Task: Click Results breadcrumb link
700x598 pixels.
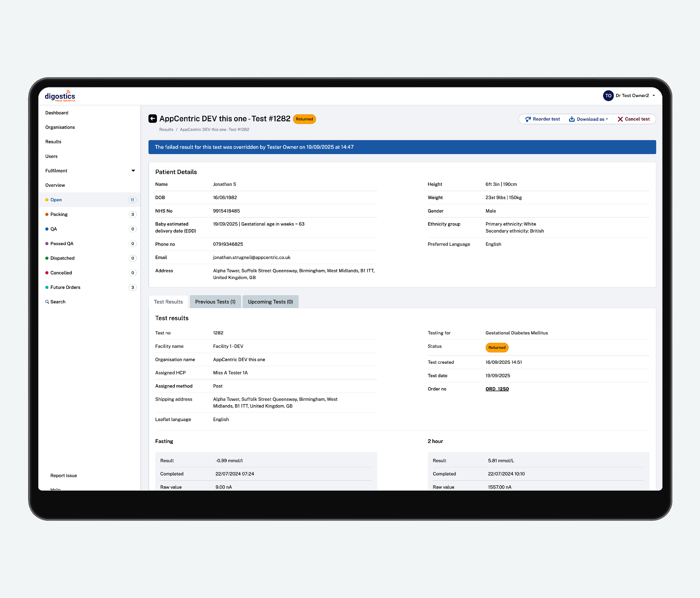Action: [166, 130]
